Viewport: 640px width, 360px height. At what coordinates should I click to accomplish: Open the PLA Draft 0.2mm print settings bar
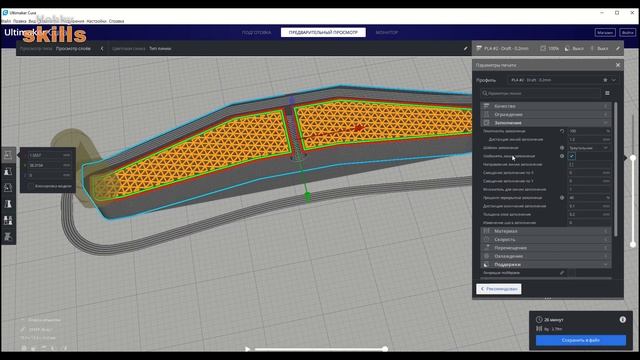pos(547,48)
